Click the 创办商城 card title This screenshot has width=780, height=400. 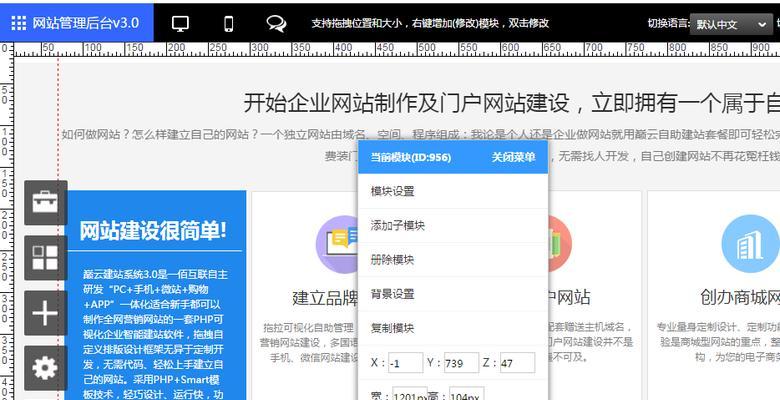point(740,297)
